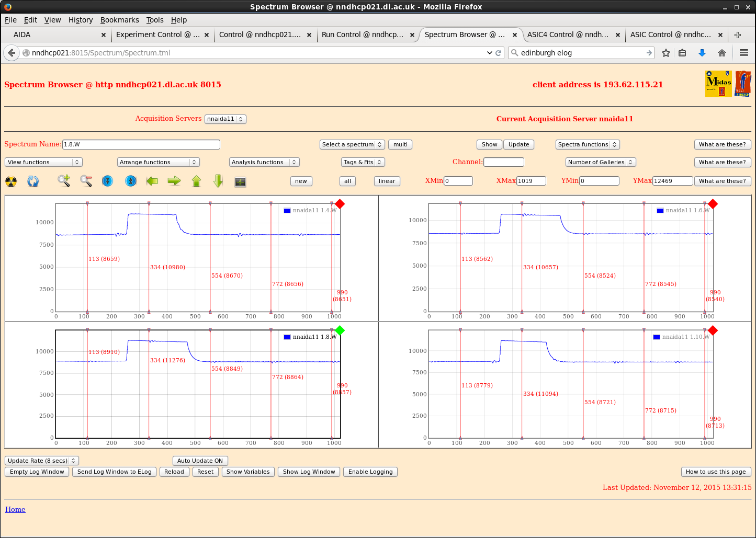Click the monitor waveform icon

coord(240,182)
